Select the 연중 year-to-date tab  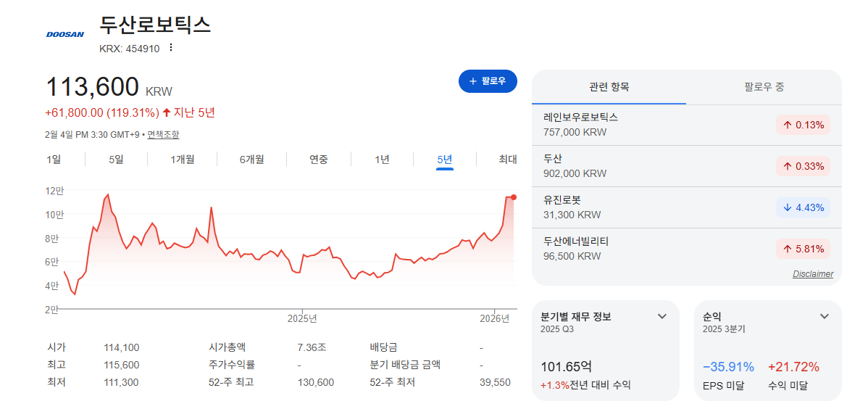tap(319, 160)
